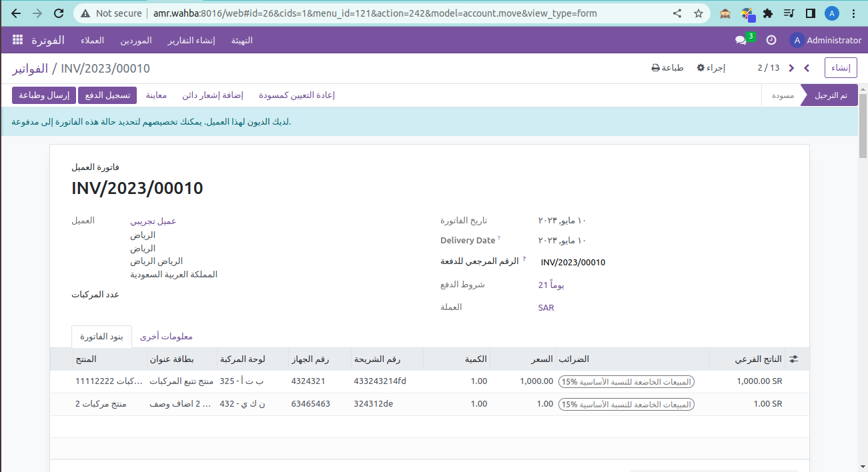Switch to معلومات أخرى tab
868x472 pixels.
pos(167,337)
